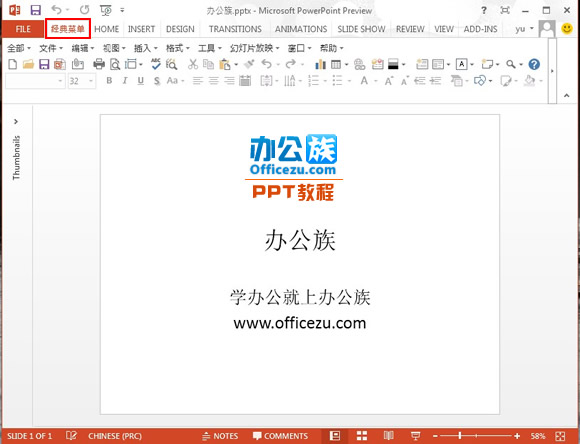Click the www.officezu.com text on the slide
Image resolution: width=580 pixels, height=444 pixels.
coord(300,323)
